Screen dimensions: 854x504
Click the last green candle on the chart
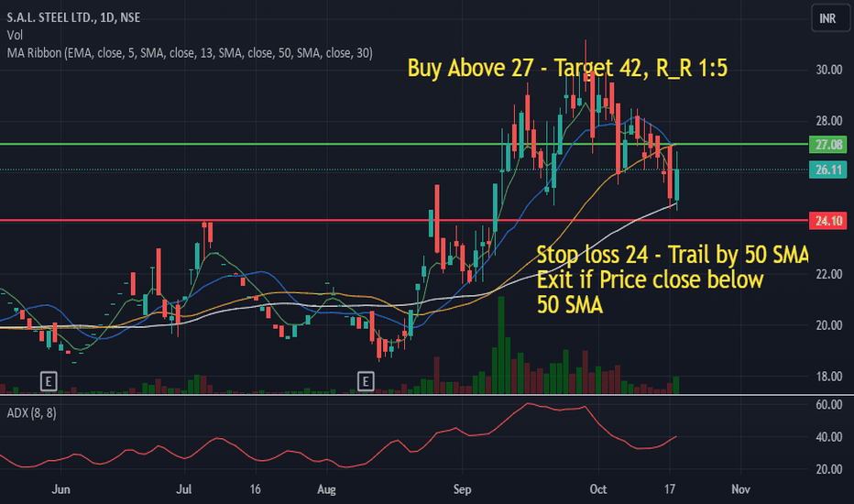pyautogui.click(x=676, y=185)
